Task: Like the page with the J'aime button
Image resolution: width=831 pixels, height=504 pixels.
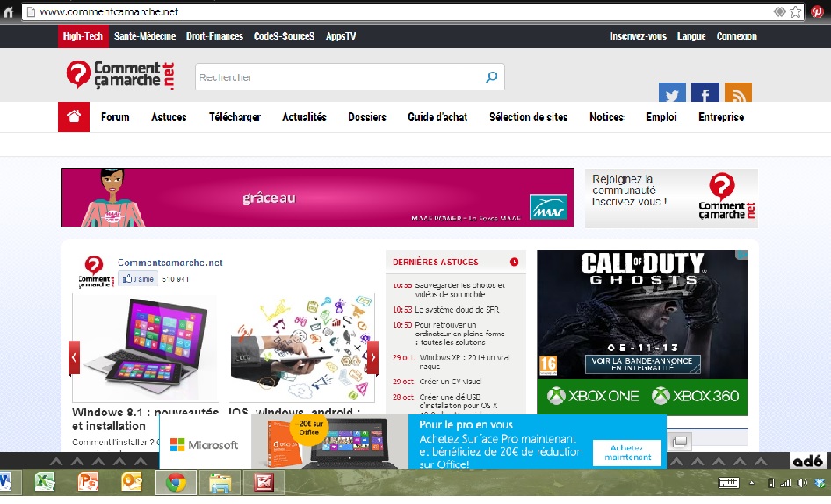Action: pos(138,278)
